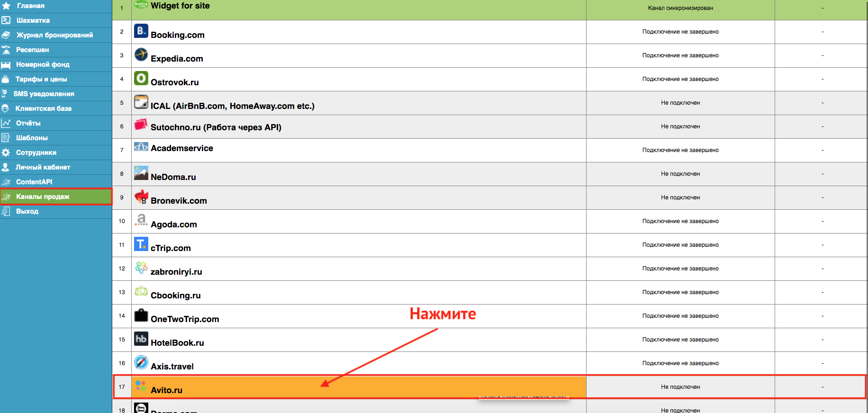Image resolution: width=868 pixels, height=413 pixels.
Task: Click the blue cTrip.com logo
Action: pos(141,244)
